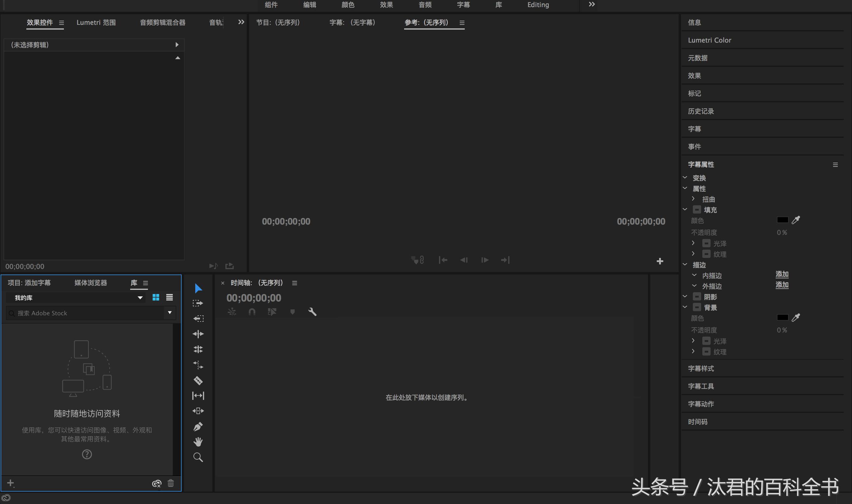Select the Track Select Forward tool
The image size is (852, 504).
198,302
